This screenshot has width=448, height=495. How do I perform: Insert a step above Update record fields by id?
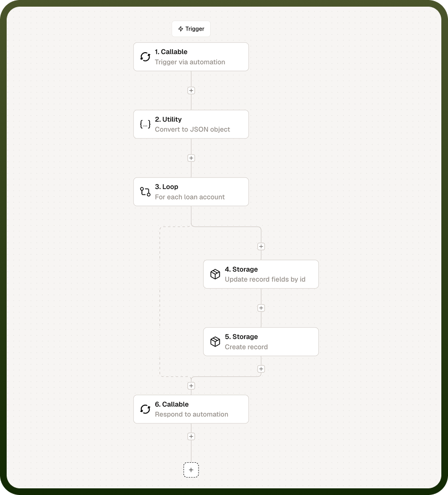tap(261, 246)
